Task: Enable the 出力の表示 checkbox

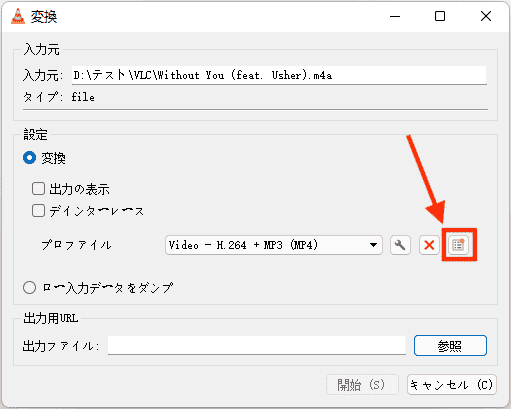Action: tap(38, 188)
